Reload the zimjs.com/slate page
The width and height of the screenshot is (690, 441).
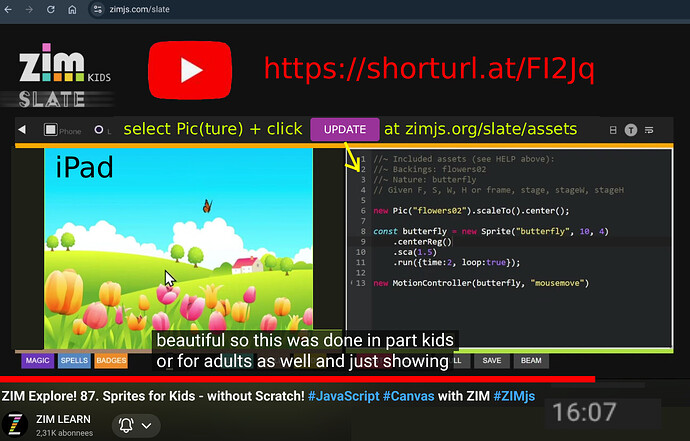point(51,9)
